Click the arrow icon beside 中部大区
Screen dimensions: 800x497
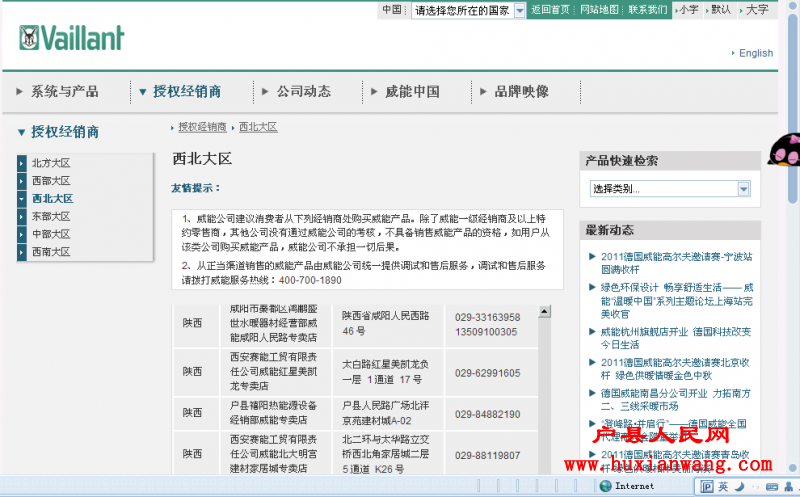21,235
